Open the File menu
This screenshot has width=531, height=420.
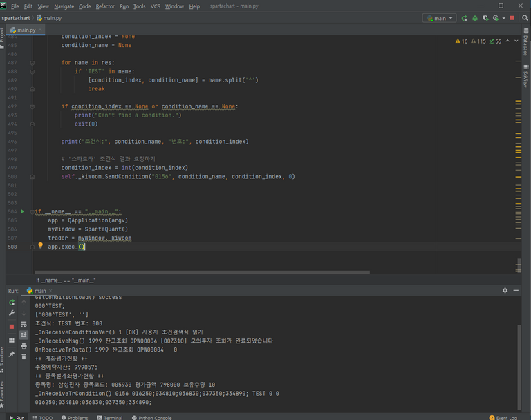click(15, 6)
